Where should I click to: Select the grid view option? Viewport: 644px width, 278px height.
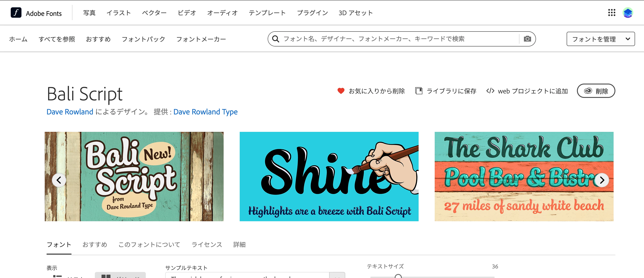point(120,276)
